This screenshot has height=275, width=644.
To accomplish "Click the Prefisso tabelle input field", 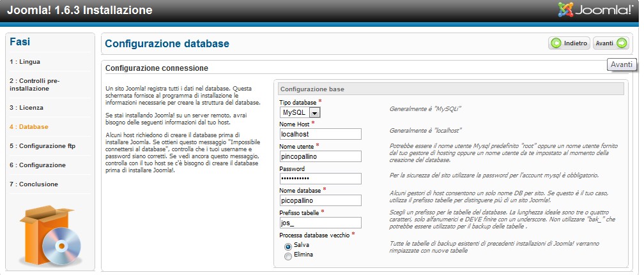I will point(321,223).
